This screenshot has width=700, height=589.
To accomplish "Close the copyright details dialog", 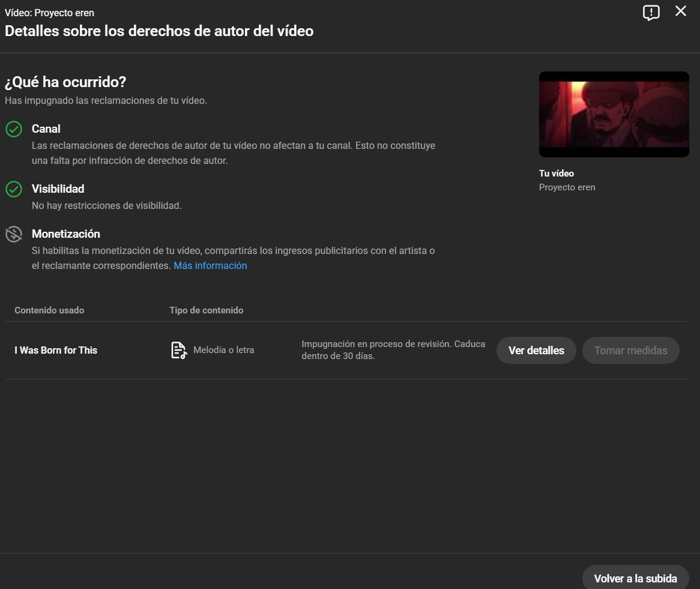I will coord(680,11).
